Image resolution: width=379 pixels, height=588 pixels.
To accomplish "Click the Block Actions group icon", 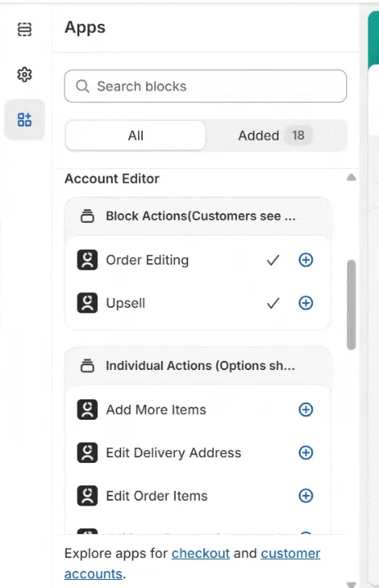I will tap(87, 216).
